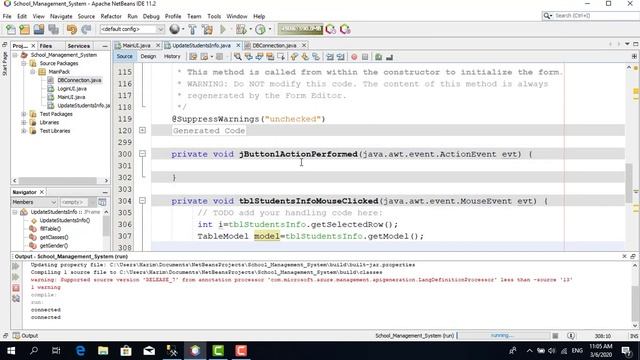Open the Window menu
Image resolution: width=640 pixels, height=360 pixels.
click(237, 16)
